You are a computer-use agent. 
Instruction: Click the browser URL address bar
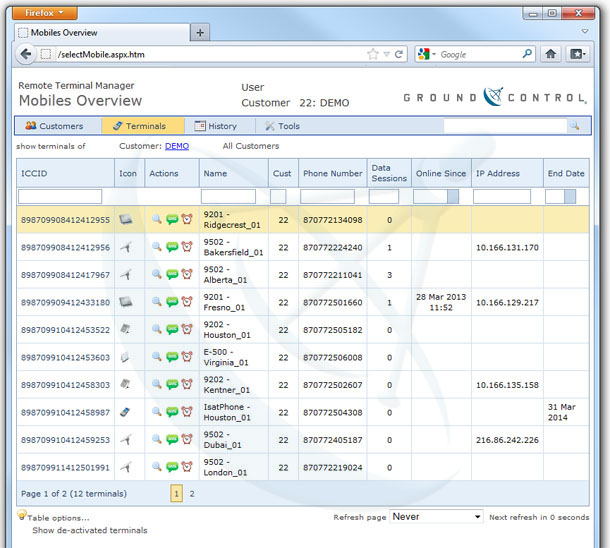point(210,54)
